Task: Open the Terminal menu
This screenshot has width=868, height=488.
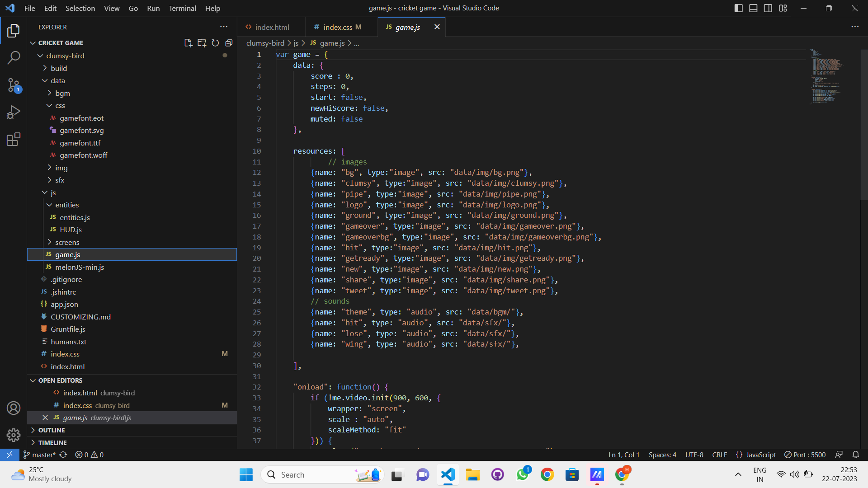Action: coord(182,8)
